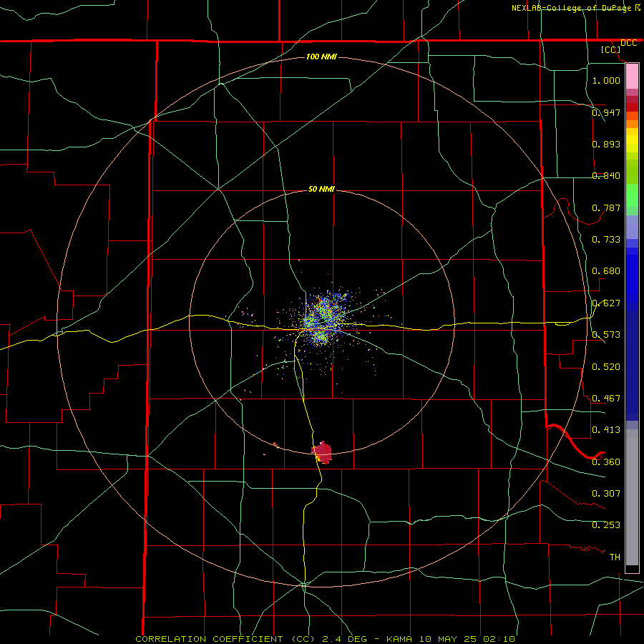
Task: Pick the bright green swatch in the color bar
Action: tap(632, 195)
